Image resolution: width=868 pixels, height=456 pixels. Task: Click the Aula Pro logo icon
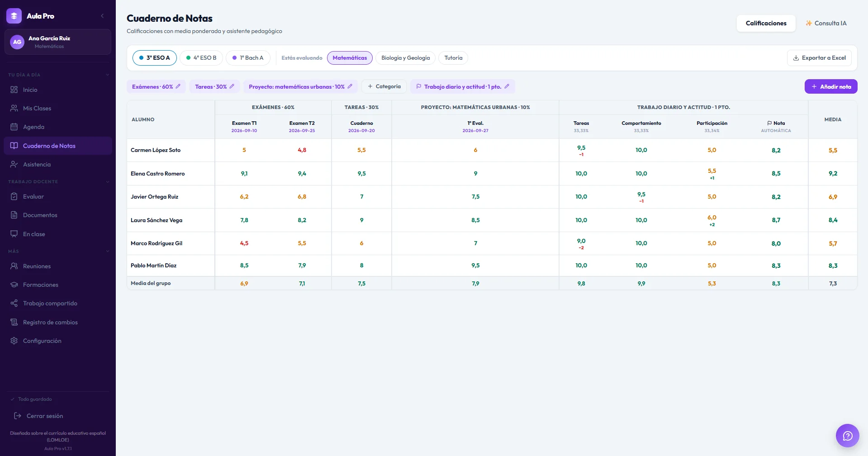pyautogui.click(x=14, y=16)
